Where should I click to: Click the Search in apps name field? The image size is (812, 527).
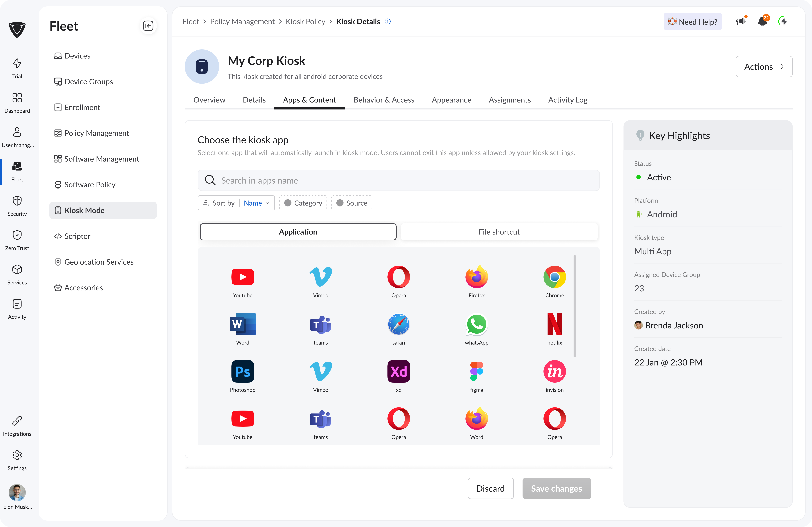[x=398, y=180]
